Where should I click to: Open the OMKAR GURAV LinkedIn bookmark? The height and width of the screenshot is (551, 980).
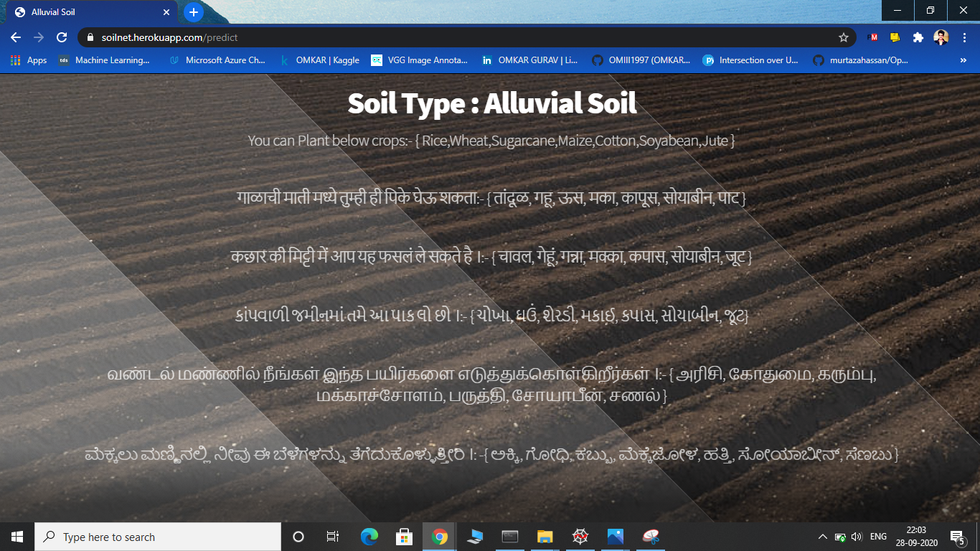(529, 60)
